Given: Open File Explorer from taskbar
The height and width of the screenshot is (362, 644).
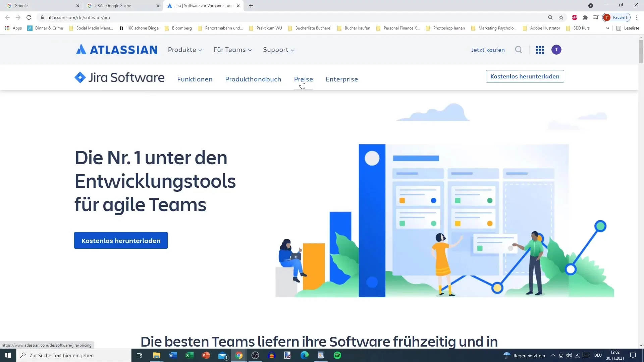Looking at the screenshot, I should pyautogui.click(x=157, y=355).
